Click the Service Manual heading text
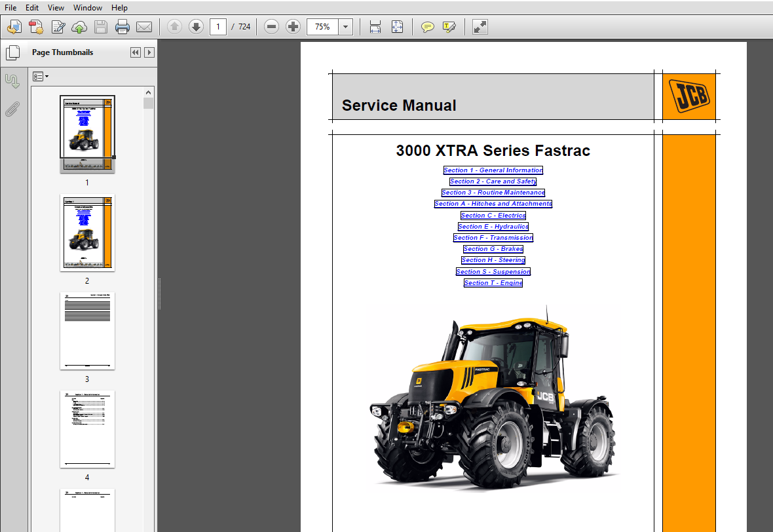This screenshot has width=773, height=532. [x=399, y=105]
